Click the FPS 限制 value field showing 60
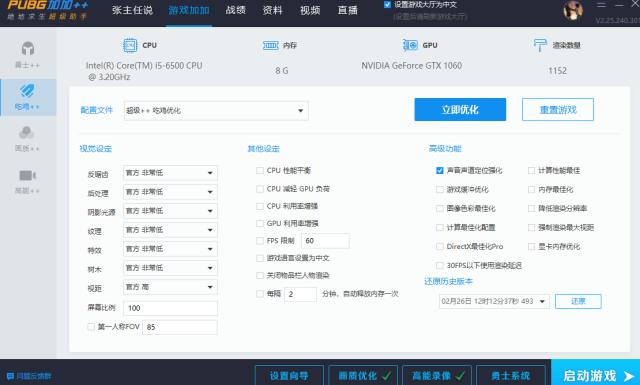Screen dimensions: 640x385 (325, 241)
